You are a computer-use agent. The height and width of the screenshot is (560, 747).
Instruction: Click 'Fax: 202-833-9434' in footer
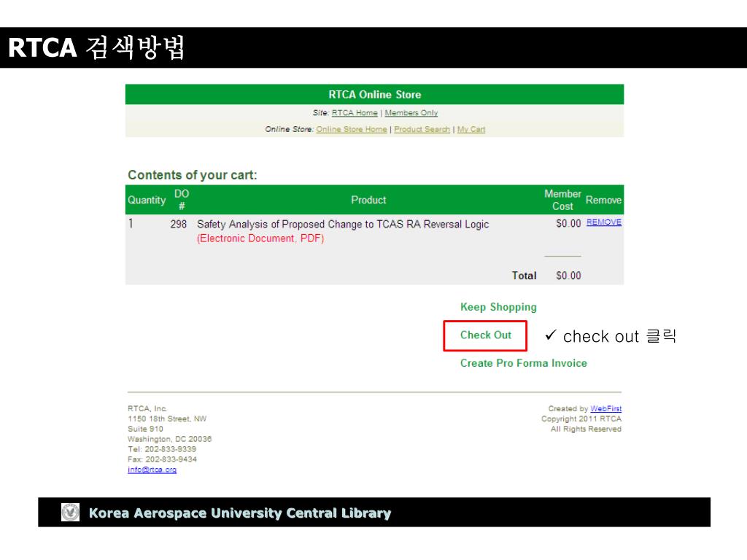[162, 459]
